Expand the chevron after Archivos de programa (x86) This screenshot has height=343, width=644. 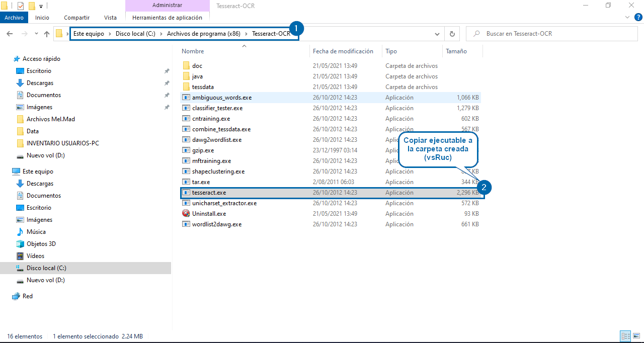(x=247, y=34)
